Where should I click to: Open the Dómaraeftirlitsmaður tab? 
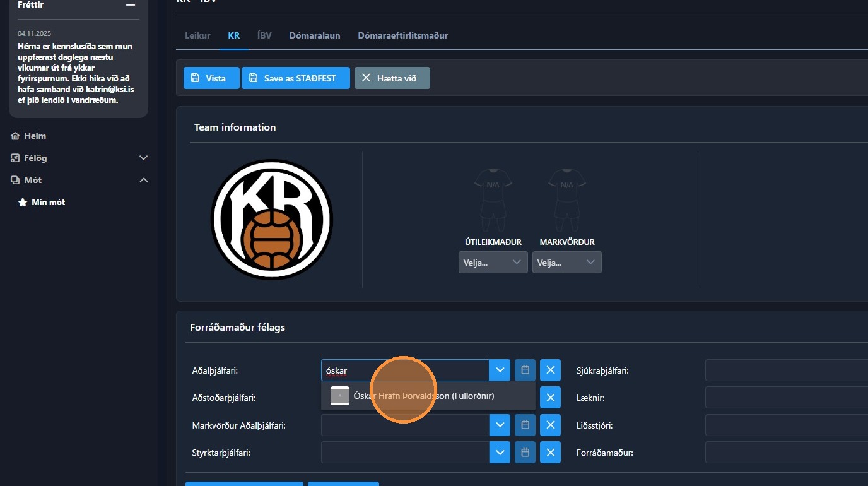(402, 35)
